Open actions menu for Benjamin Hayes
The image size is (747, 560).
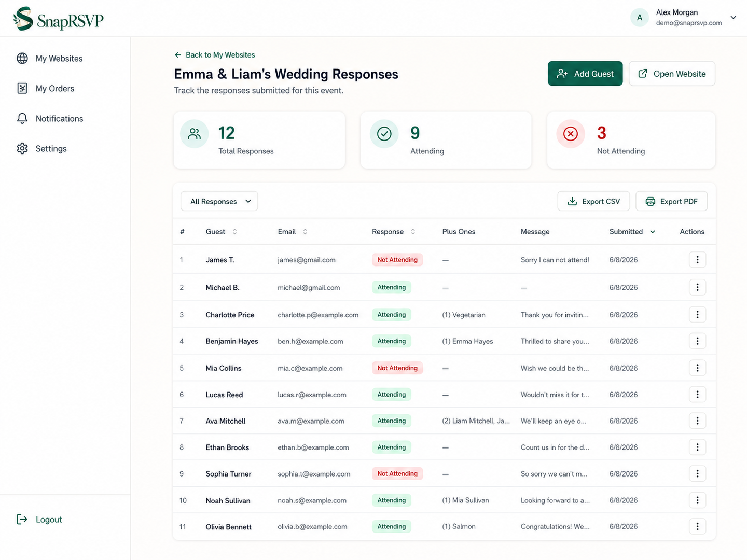[697, 341]
